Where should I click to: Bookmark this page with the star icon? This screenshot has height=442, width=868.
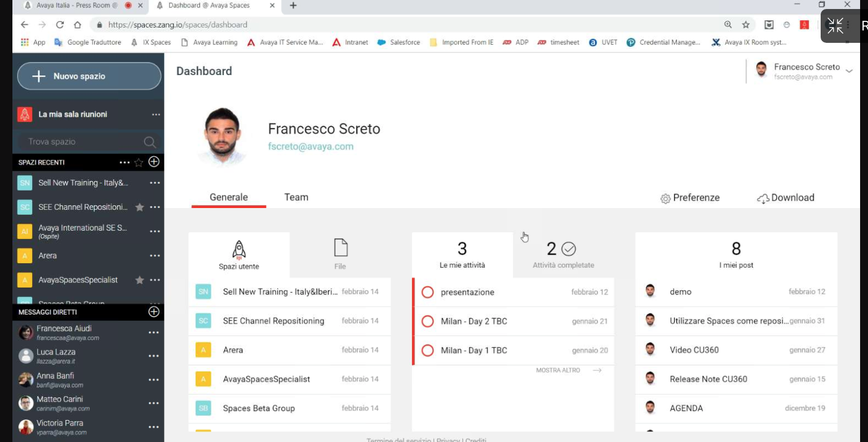746,25
